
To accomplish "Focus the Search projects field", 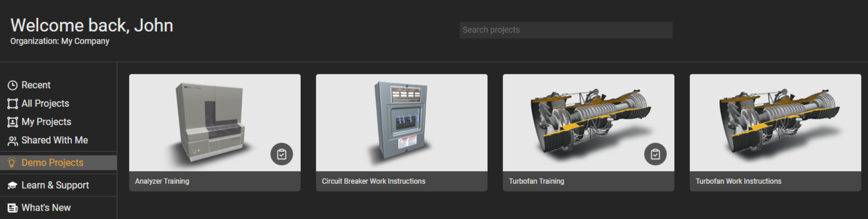I will (x=565, y=30).
